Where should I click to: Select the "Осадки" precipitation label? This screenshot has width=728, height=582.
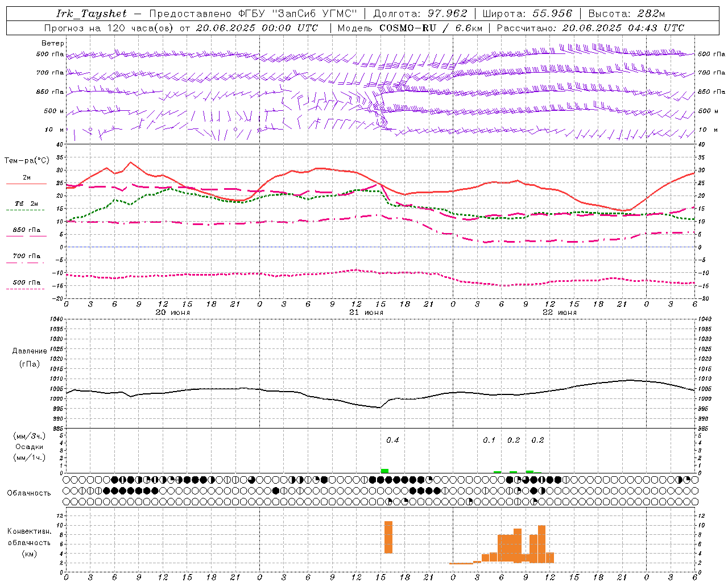pyautogui.click(x=29, y=447)
